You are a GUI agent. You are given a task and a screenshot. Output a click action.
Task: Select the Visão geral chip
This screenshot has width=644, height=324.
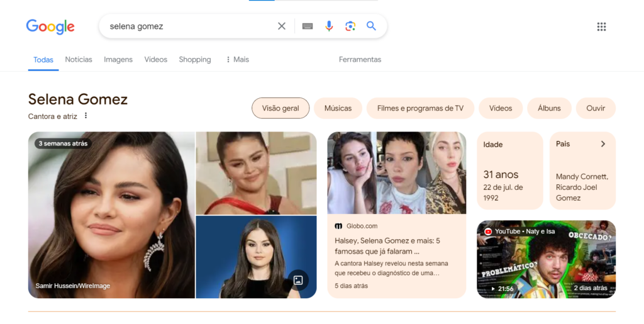point(280,108)
